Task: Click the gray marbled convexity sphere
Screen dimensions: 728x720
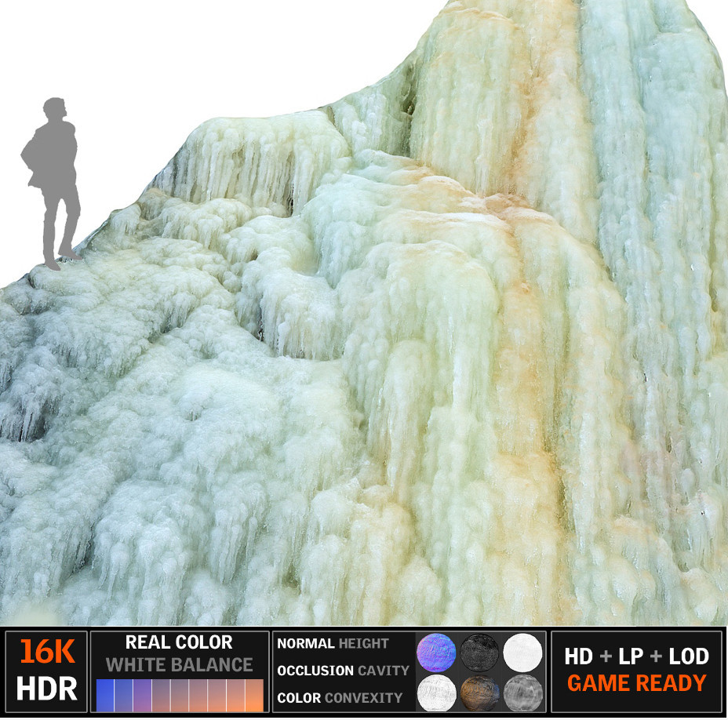Action: click(x=522, y=693)
